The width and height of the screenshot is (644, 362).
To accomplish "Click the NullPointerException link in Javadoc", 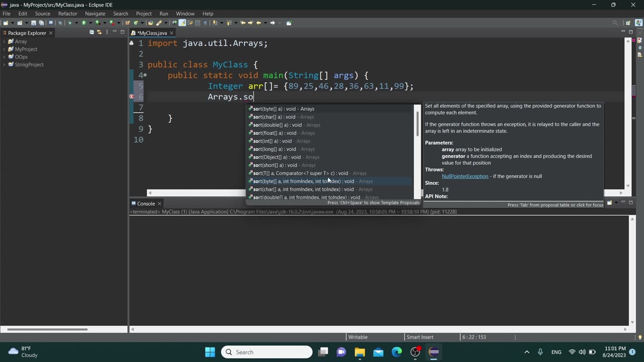I will pos(465,176).
